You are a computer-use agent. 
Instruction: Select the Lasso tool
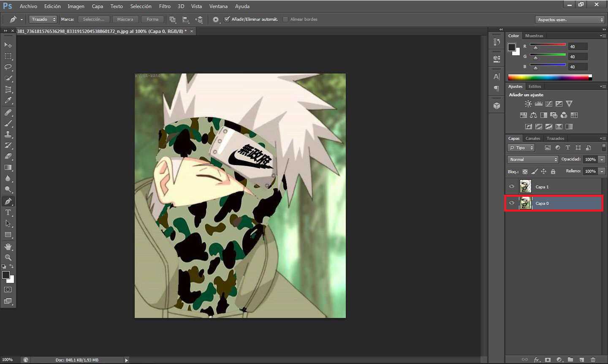coord(8,67)
